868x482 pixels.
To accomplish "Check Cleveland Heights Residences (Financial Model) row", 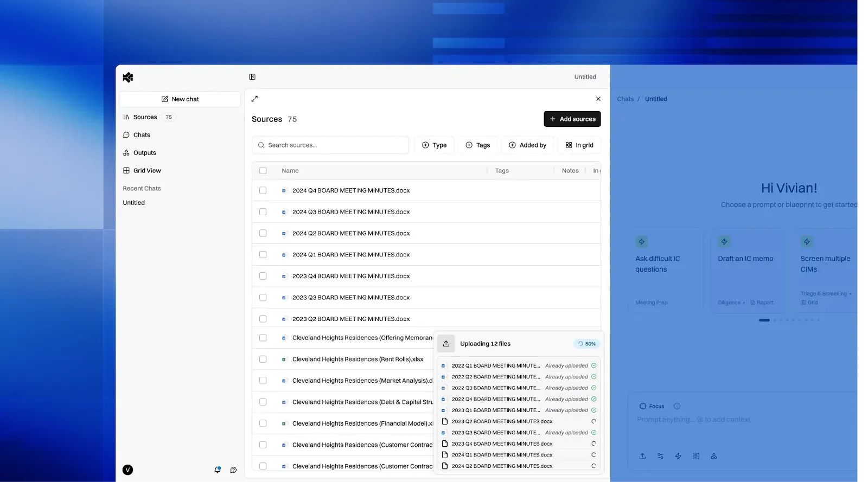I will [x=263, y=424].
